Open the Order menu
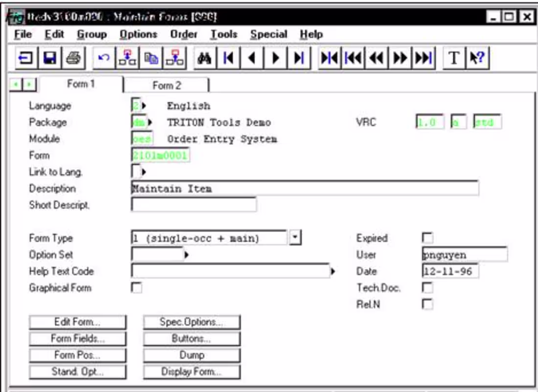This screenshot has height=392, width=538. [183, 34]
